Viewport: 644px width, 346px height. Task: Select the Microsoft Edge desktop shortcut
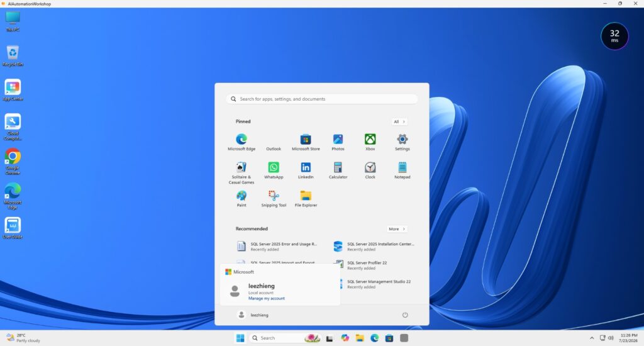tap(13, 196)
